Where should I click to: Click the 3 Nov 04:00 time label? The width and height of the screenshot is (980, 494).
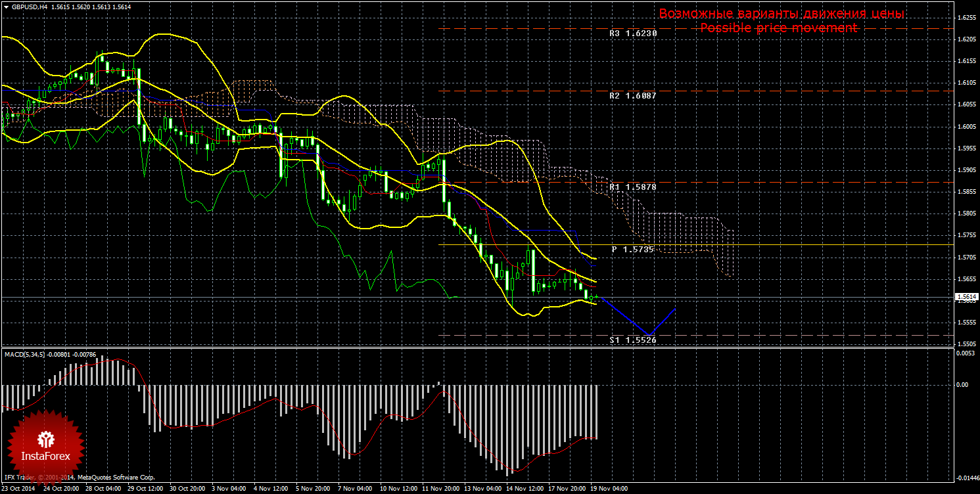click(x=229, y=489)
